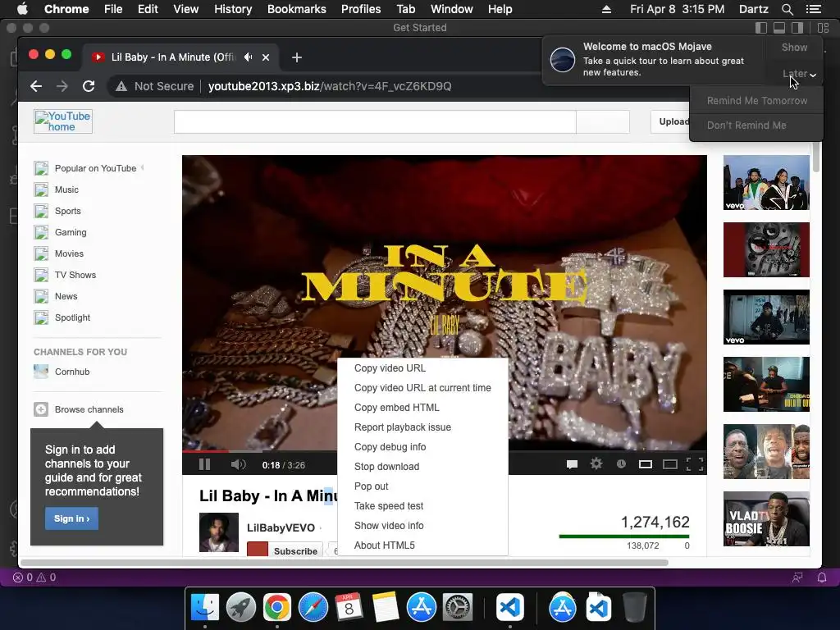Click the Not Secure warning icon
Screen dimensions: 840x630
[x=121, y=86]
